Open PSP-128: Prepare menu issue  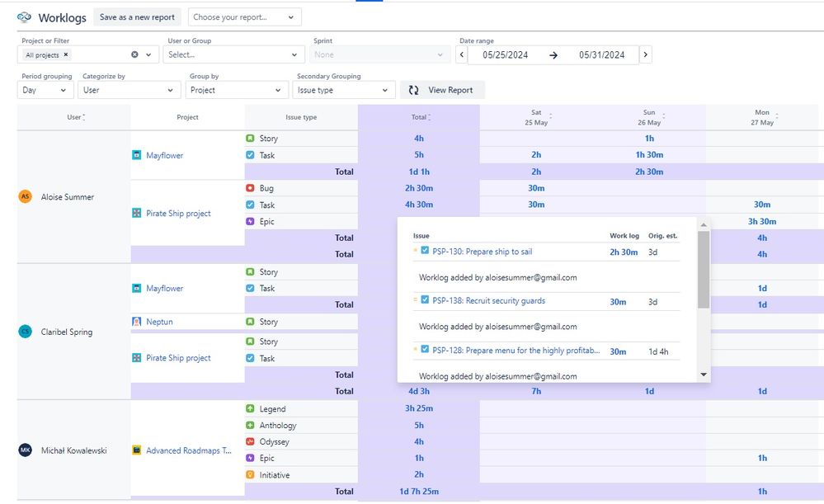point(516,350)
